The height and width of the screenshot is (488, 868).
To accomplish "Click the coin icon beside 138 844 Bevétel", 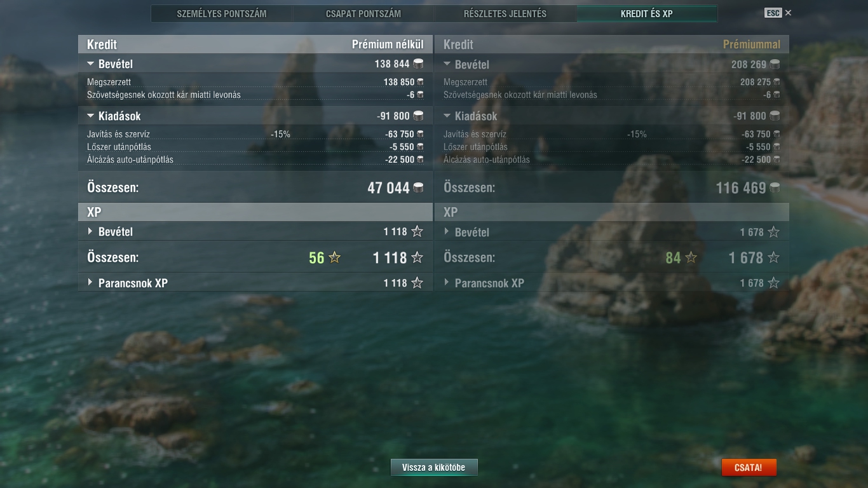I will click(x=418, y=64).
